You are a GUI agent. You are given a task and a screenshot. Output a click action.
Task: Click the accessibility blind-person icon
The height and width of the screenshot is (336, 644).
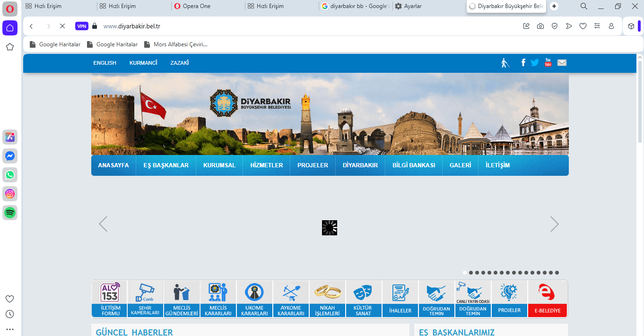[505, 63]
